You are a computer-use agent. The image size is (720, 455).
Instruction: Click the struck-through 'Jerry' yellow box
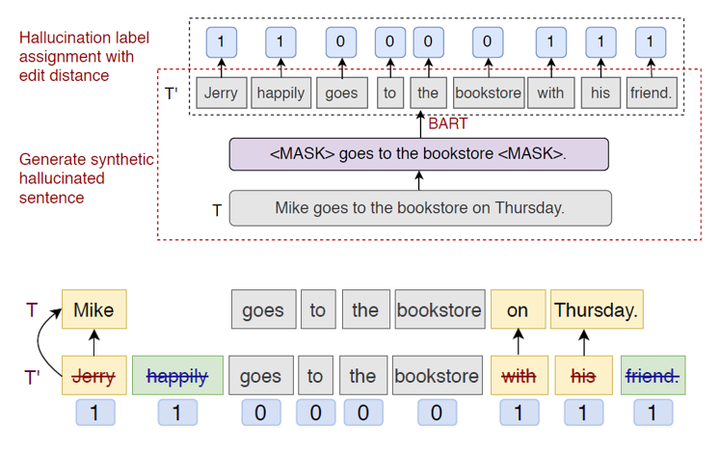pos(94,375)
